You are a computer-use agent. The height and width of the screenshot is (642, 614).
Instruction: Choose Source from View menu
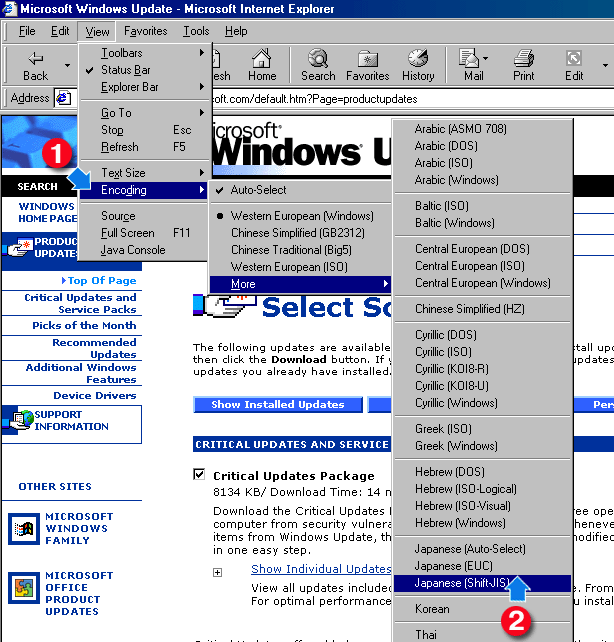(x=144, y=216)
